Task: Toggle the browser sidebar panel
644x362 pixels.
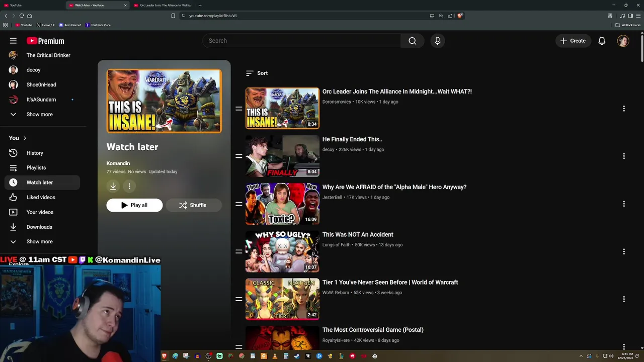Action: coord(630,16)
